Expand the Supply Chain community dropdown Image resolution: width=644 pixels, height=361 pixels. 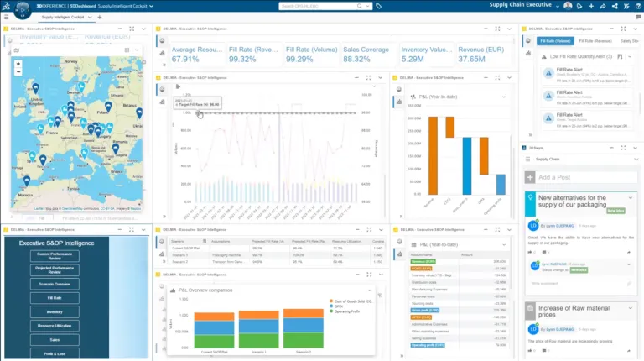(x=636, y=160)
